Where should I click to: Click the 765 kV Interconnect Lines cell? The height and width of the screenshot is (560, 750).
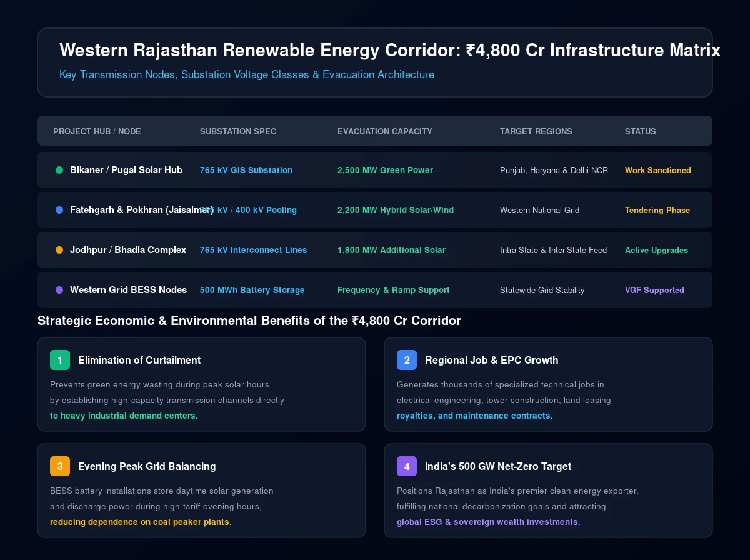click(253, 250)
